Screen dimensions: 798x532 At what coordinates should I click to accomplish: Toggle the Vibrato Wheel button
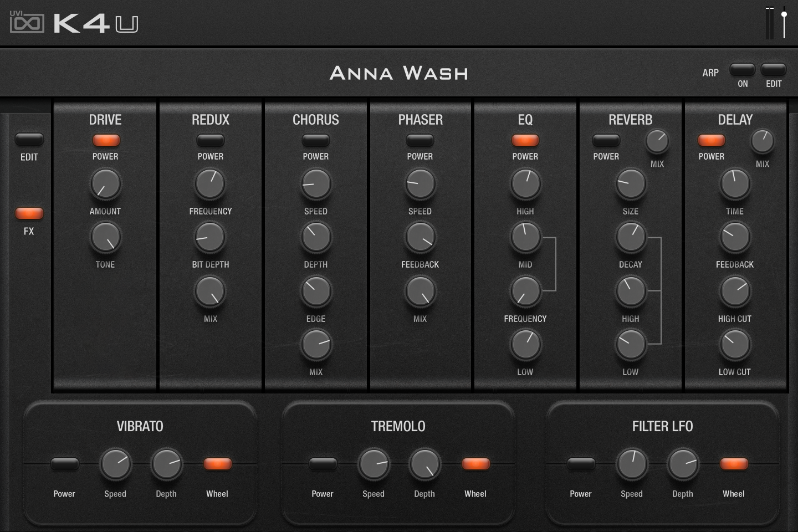(218, 464)
